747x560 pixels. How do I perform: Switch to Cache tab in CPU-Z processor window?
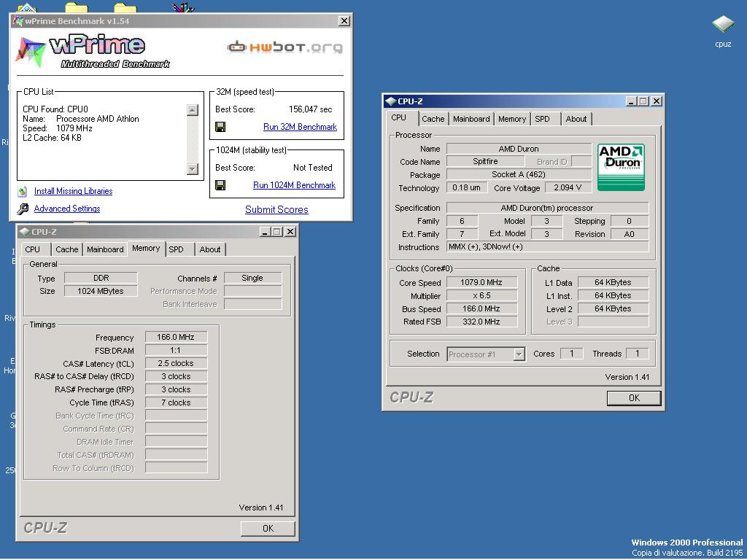(x=433, y=119)
